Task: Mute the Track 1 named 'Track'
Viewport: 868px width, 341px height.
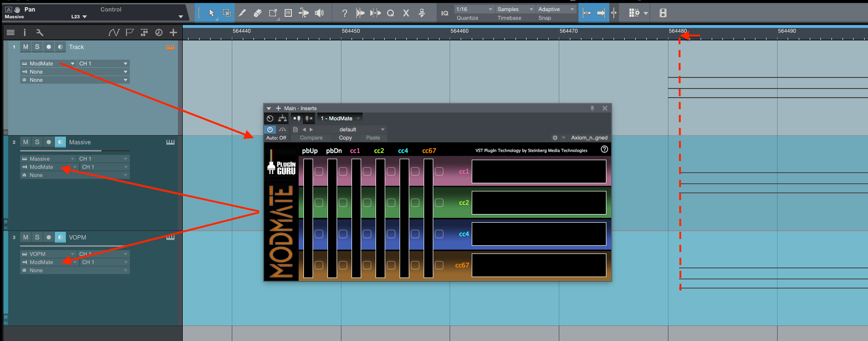Action: pos(25,47)
